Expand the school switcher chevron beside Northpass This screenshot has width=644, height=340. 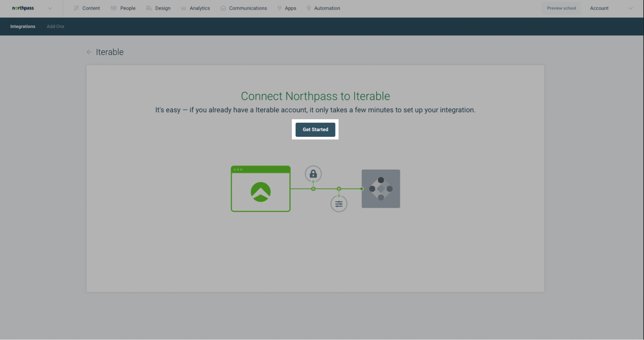50,8
